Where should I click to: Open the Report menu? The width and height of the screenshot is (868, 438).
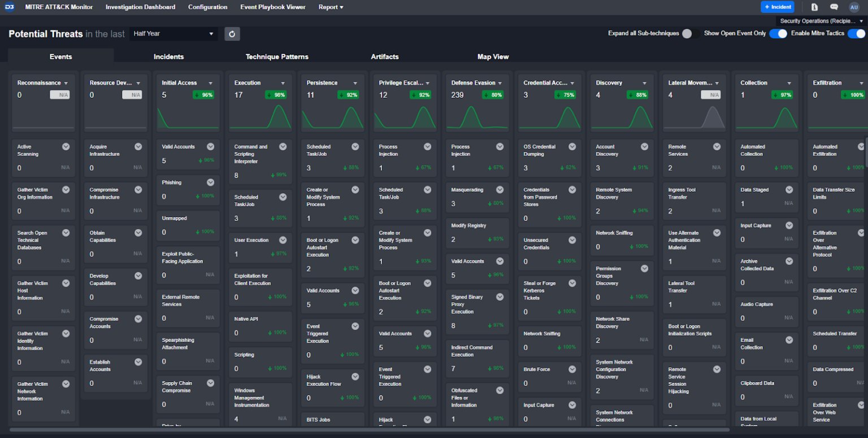pyautogui.click(x=331, y=7)
